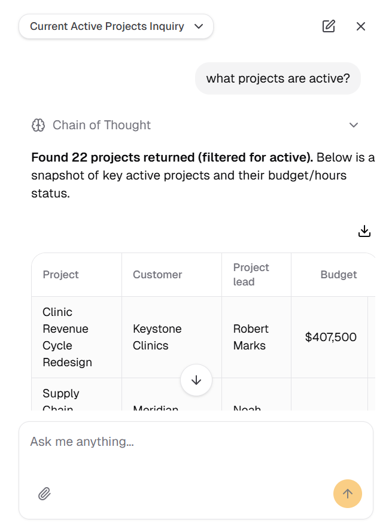Click the Ask me anything input field

coord(180,442)
